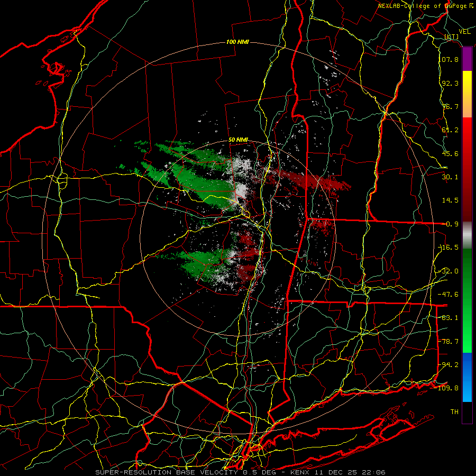This screenshot has width=476, height=476.
Task: Click the [KT] units label
Action: [x=452, y=36]
